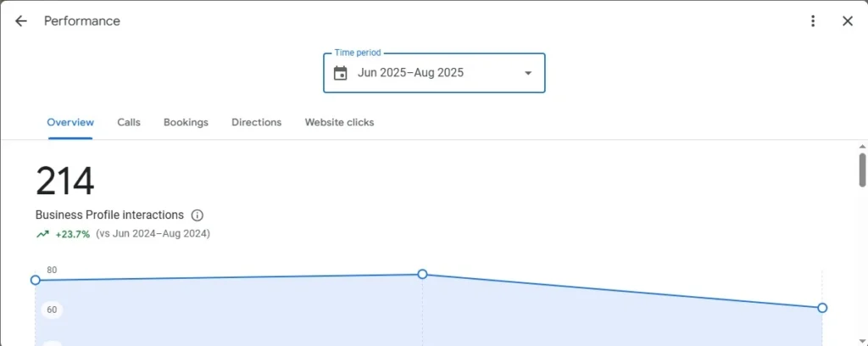Click the last data point on chart
868x346 pixels.
coord(821,308)
